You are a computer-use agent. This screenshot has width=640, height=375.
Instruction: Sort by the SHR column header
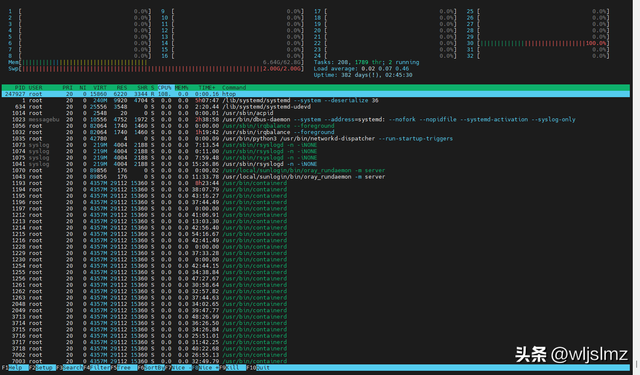pos(142,88)
